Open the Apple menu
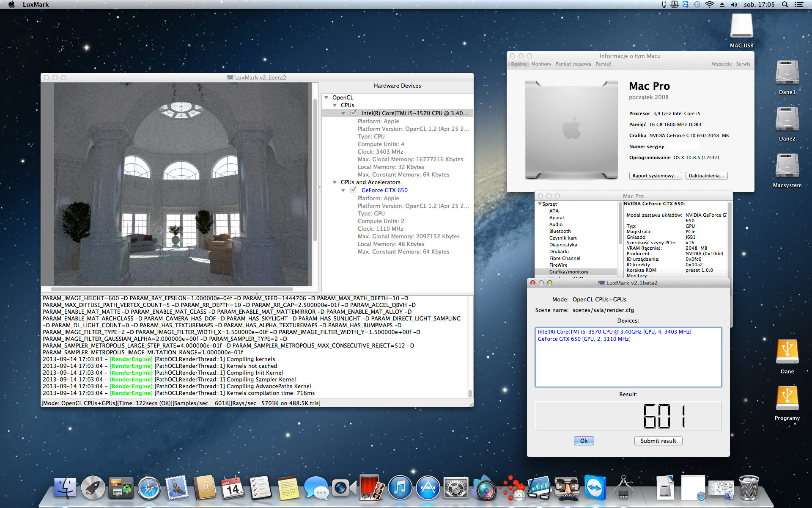Image resolution: width=812 pixels, height=508 pixels. click(x=11, y=4)
